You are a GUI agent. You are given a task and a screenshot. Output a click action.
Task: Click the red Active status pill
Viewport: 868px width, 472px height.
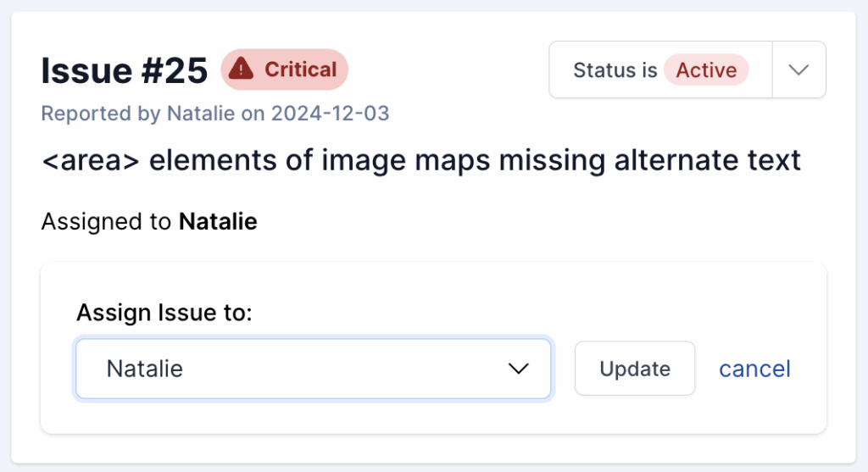point(706,69)
